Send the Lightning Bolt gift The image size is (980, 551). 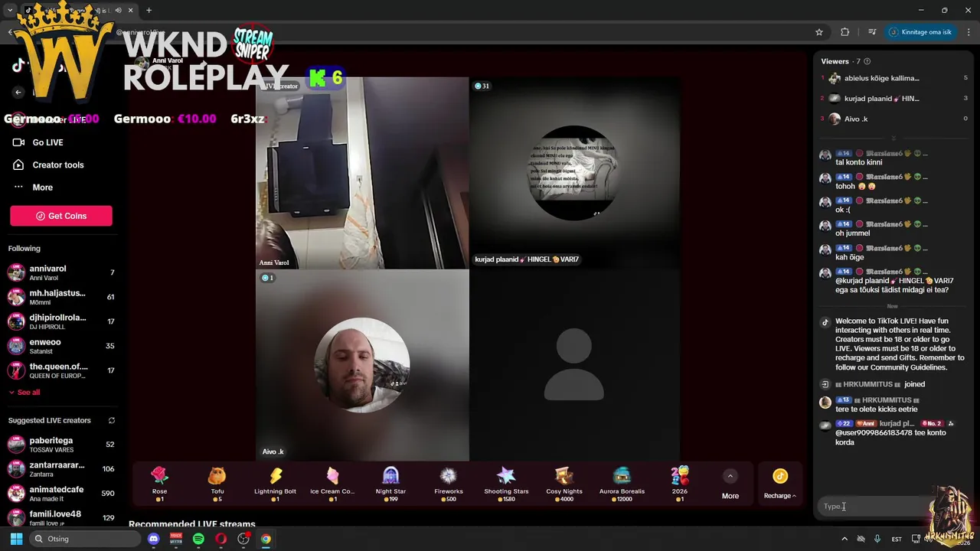pos(275,484)
